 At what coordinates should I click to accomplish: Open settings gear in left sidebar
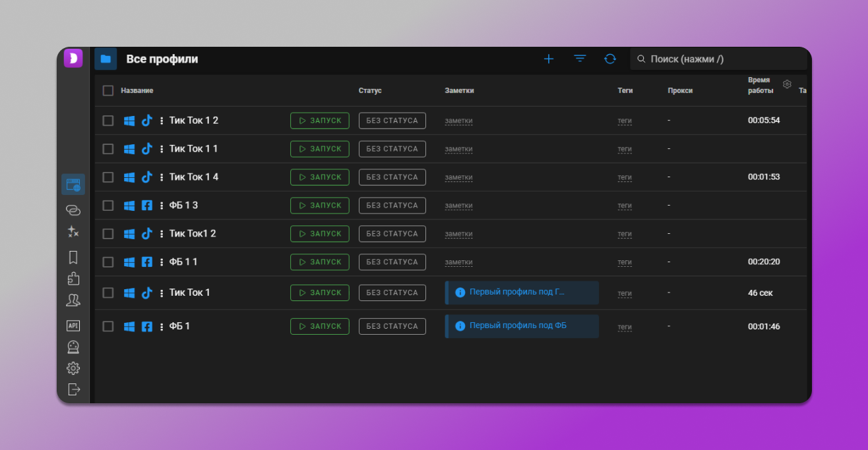tap(73, 368)
